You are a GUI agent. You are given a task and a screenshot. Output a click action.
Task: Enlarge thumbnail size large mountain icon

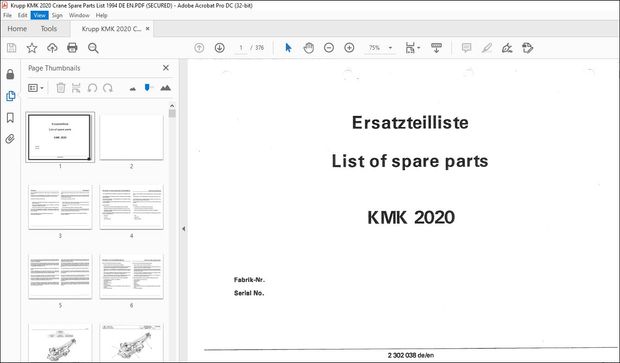pos(166,88)
